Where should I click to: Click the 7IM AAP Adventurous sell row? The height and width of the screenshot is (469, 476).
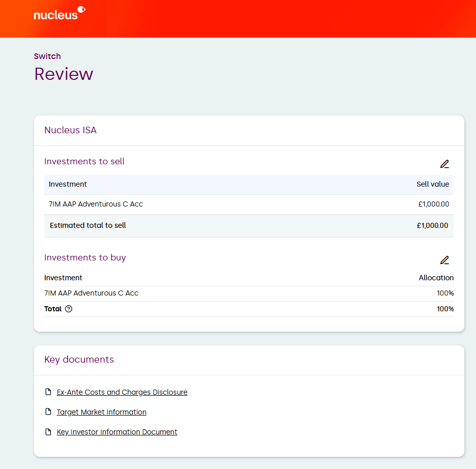[96, 204]
